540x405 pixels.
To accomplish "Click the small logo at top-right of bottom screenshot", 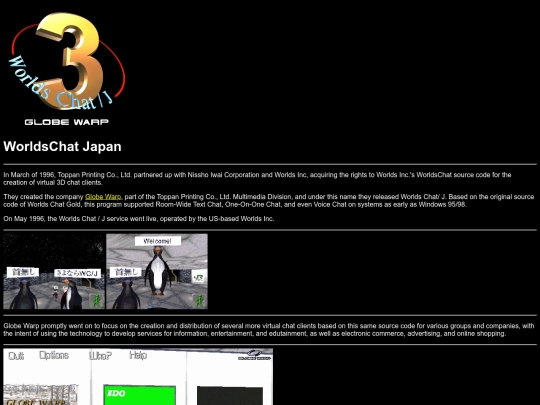I will [255, 355].
